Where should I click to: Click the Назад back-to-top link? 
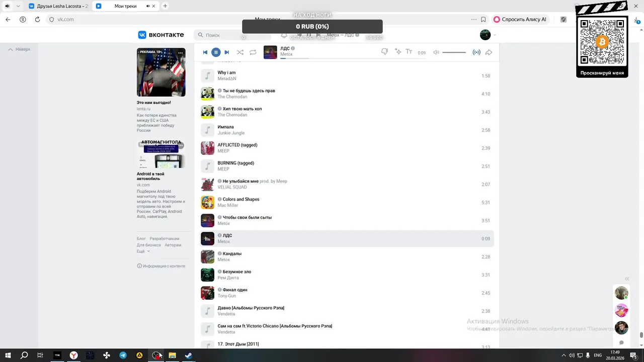(19, 49)
